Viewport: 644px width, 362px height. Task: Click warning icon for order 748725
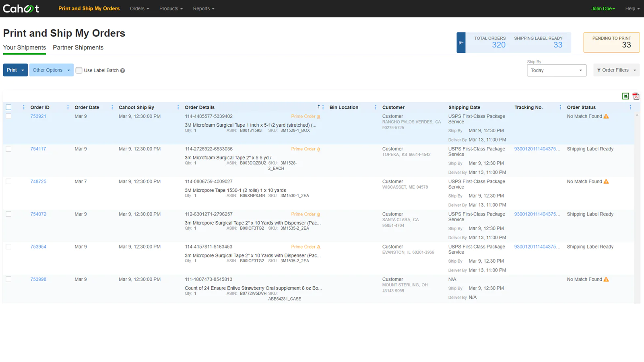point(606,181)
